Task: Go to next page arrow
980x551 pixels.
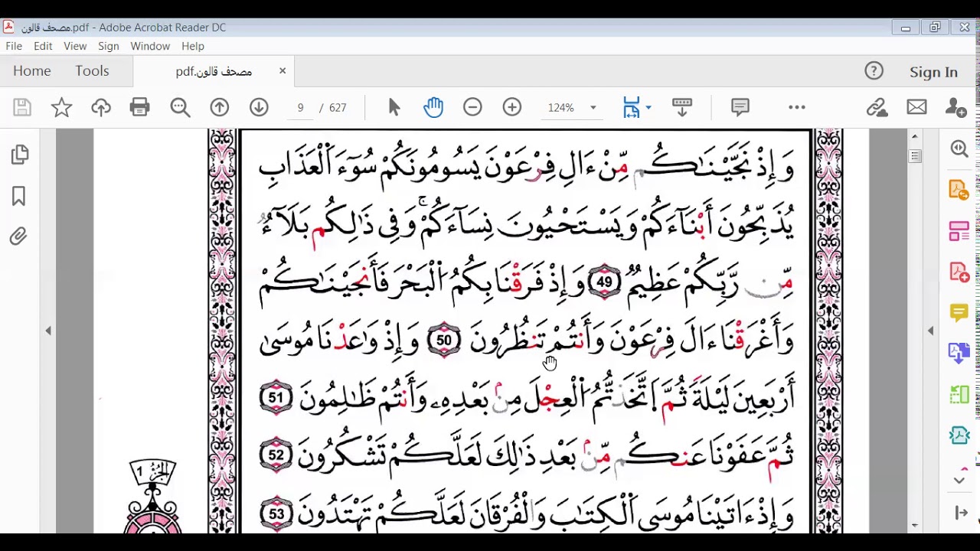Action: point(259,108)
